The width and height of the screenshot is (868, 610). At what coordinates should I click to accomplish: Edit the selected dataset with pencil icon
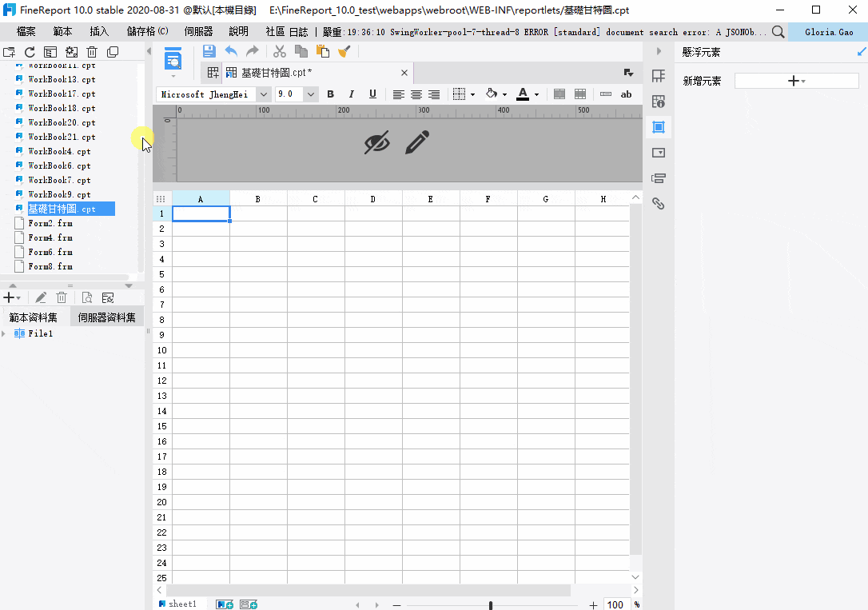(41, 297)
